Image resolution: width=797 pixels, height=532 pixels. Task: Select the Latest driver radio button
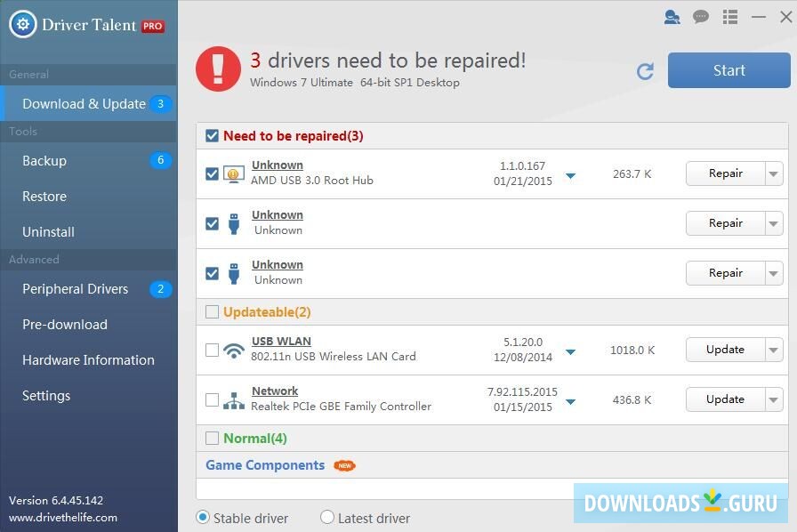point(327,518)
